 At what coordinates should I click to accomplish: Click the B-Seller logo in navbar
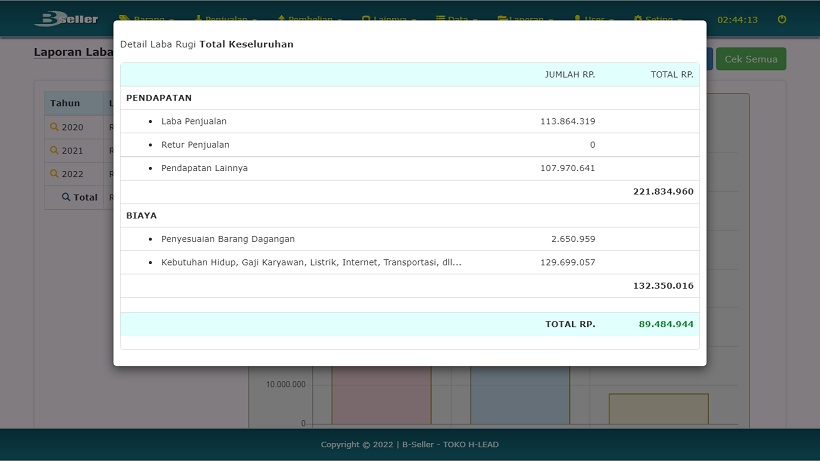[x=66, y=19]
